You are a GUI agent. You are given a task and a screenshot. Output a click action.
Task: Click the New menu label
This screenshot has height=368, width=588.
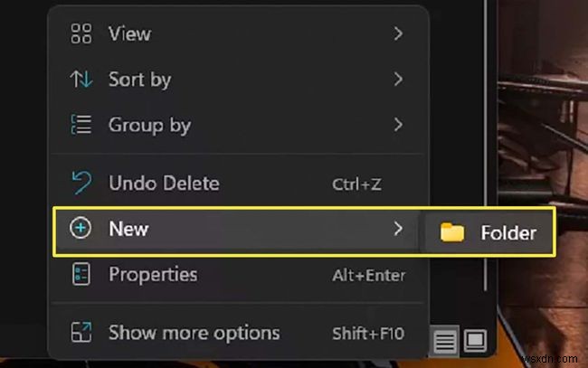coord(128,229)
